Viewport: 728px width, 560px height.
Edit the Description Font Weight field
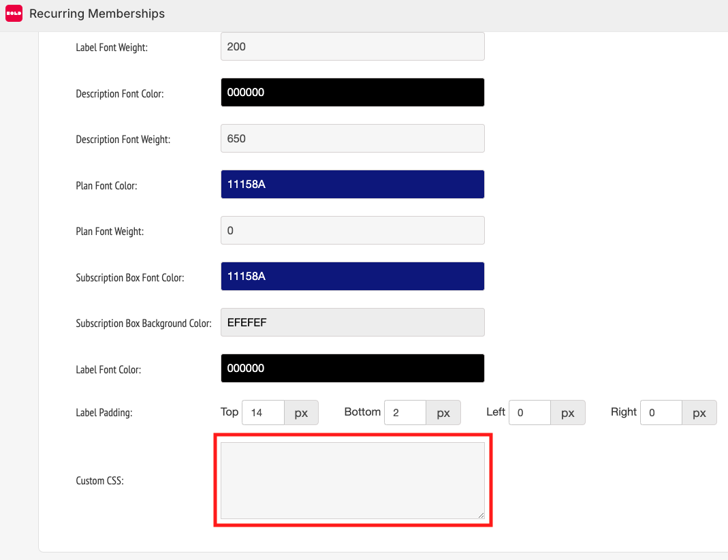(x=352, y=138)
